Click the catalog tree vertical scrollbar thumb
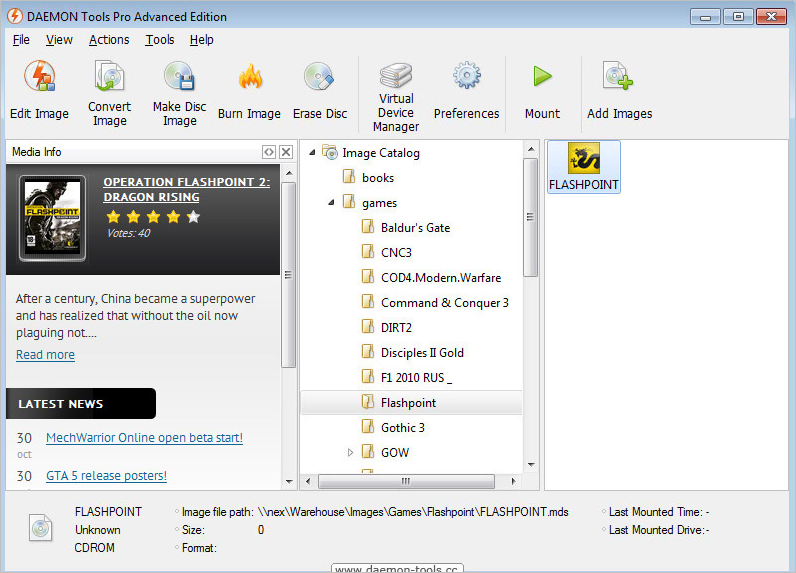The width and height of the screenshot is (796, 573). (x=530, y=217)
